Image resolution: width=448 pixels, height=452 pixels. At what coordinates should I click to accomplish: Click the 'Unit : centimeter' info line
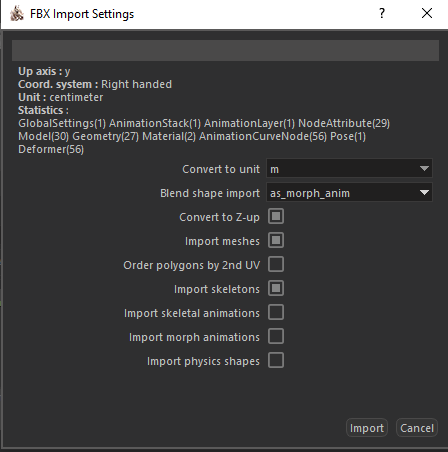click(x=60, y=97)
